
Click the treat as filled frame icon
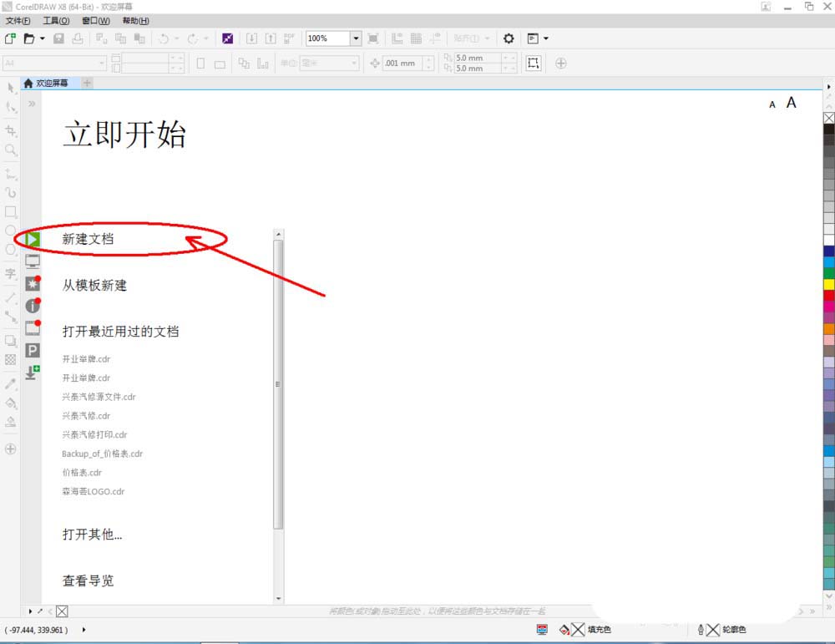[533, 63]
